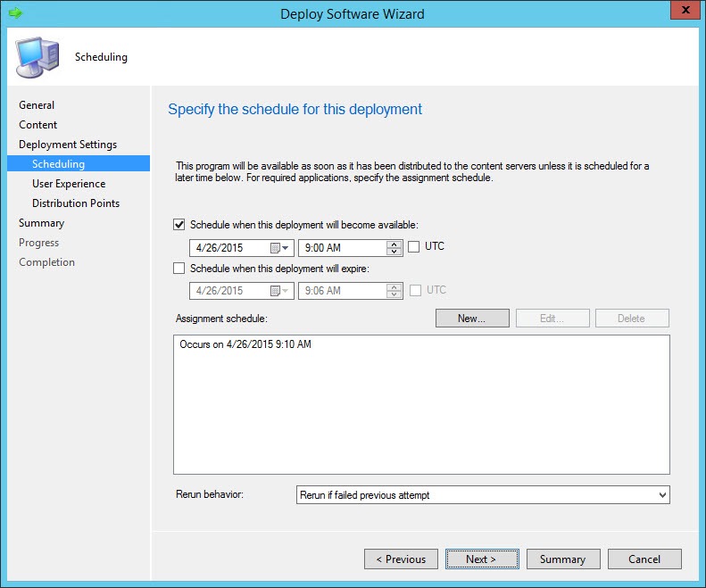Open the available date 4/26/2015 dropdown

(x=287, y=248)
